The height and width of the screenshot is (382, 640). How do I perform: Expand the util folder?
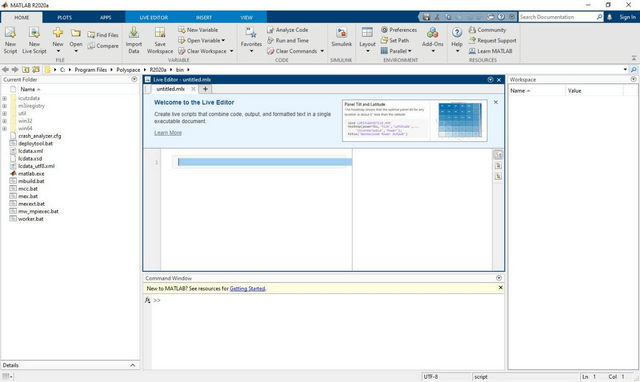4,113
